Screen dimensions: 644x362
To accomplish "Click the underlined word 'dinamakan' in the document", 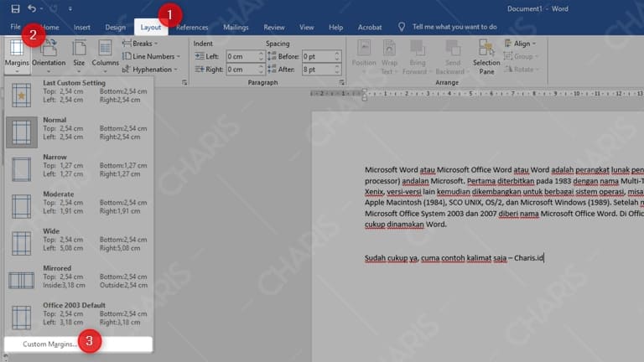I will tap(405, 225).
